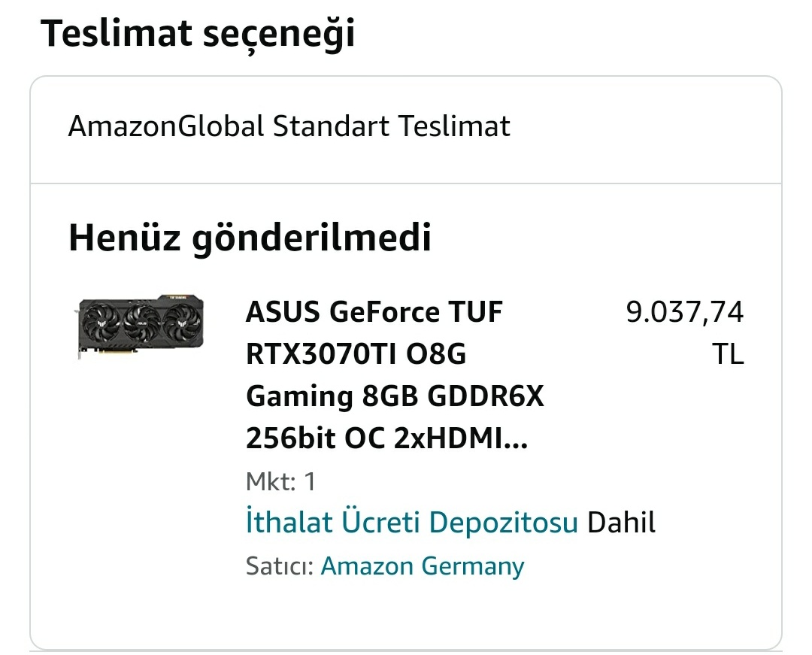Click the word Dahil after the deposit link

click(x=622, y=522)
